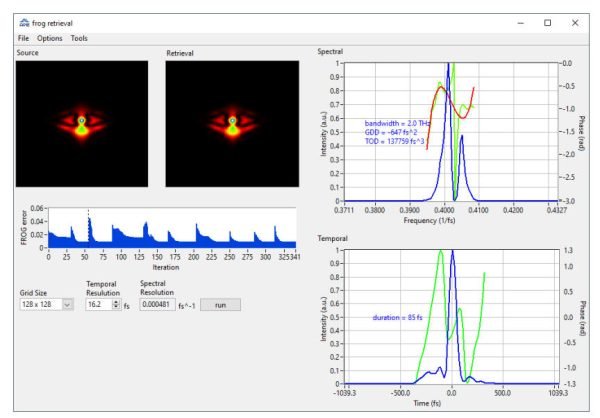Click the Source FROG trace image
This screenshot has width=600, height=418.
click(x=82, y=124)
